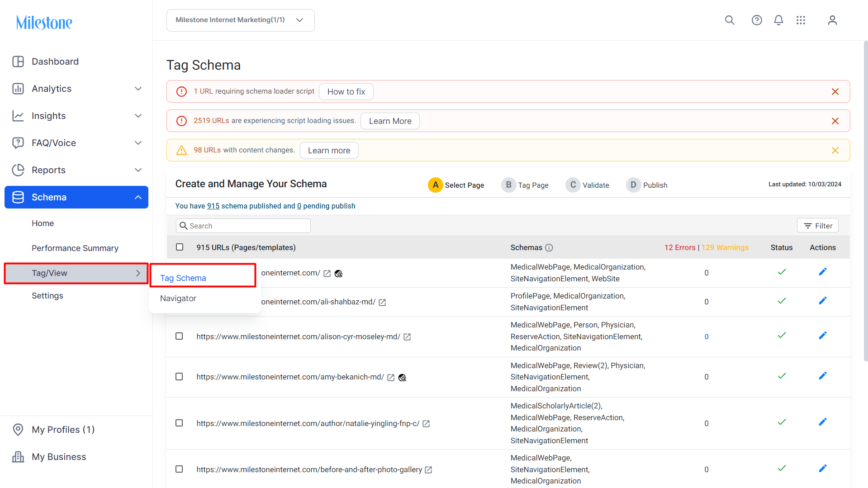This screenshot has height=488, width=868.
Task: Open ali-shahbaz-md external link icon
Action: (x=382, y=303)
